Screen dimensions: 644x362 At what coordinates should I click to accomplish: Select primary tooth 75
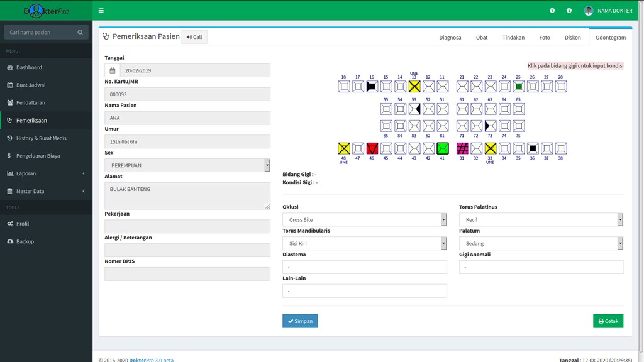tap(518, 126)
